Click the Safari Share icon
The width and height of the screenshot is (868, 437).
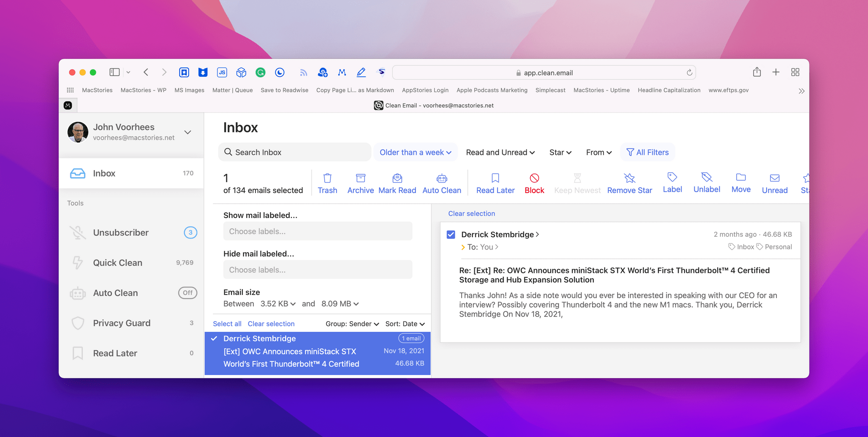tap(757, 72)
